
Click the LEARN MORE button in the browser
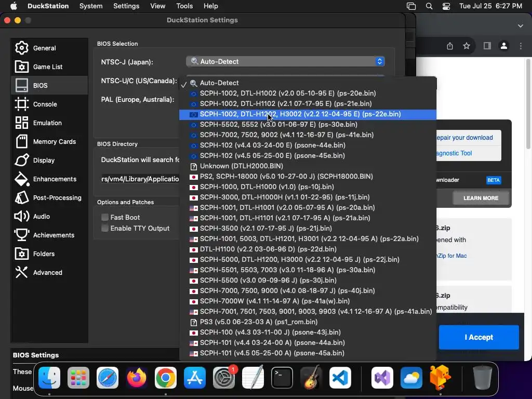[481, 198]
